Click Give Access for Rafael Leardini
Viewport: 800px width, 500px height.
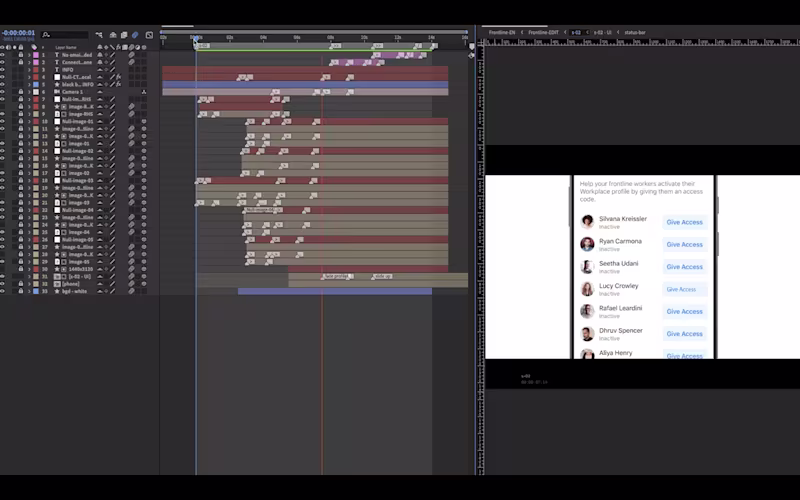[685, 311]
